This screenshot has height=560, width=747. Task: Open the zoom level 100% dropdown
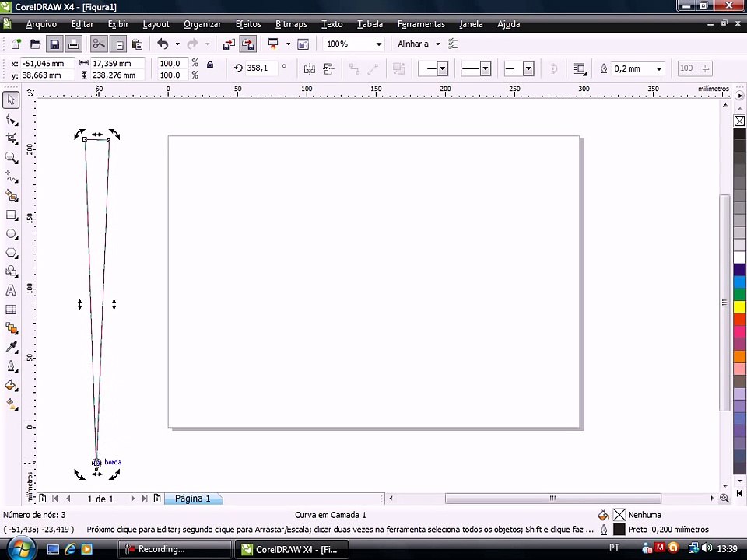379,44
